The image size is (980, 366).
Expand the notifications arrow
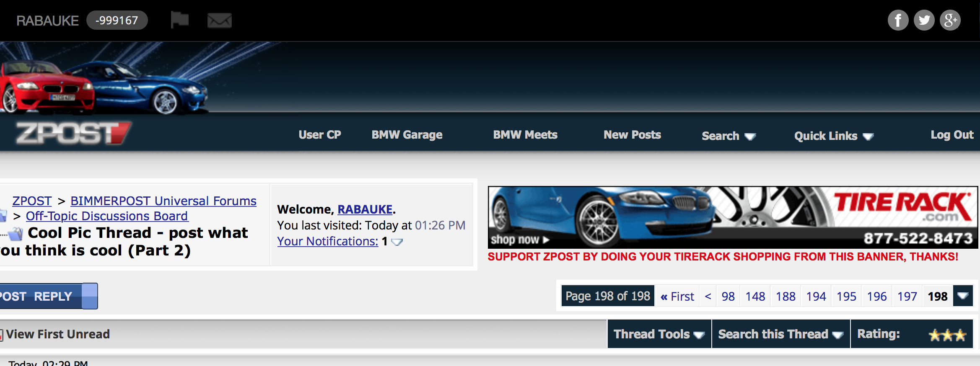[x=397, y=242]
